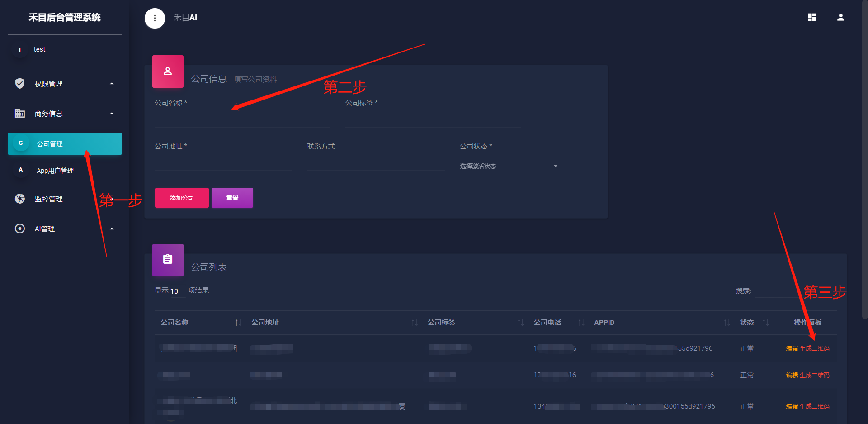Screen dimensions: 868x424
Task: Open 商务信息 sidebar menu item
Action: pos(65,113)
